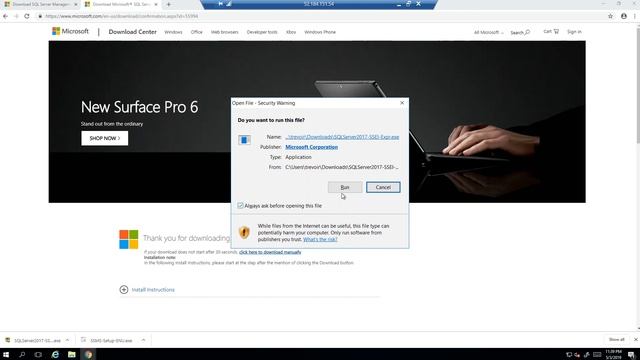Open the file name link in the dialog
The image size is (640, 360).
click(x=342, y=137)
